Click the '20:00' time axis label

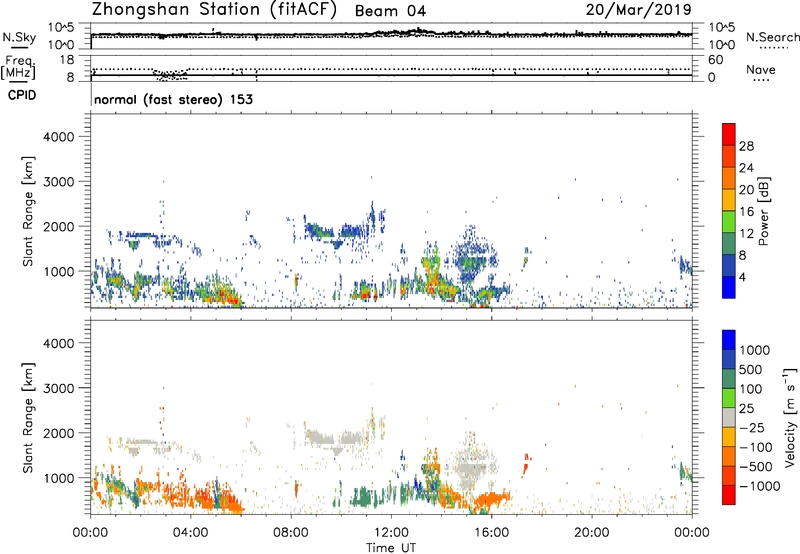pos(592,533)
